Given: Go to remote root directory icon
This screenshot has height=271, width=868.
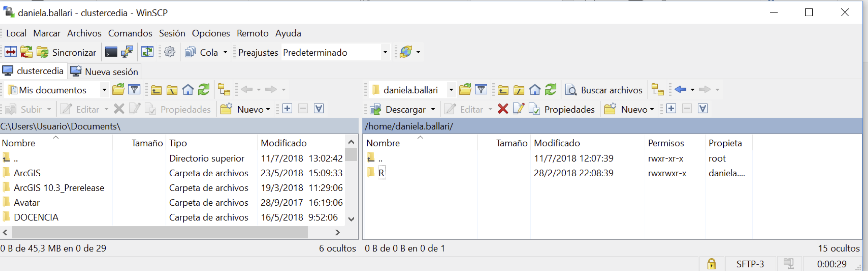Looking at the screenshot, I should (x=519, y=90).
